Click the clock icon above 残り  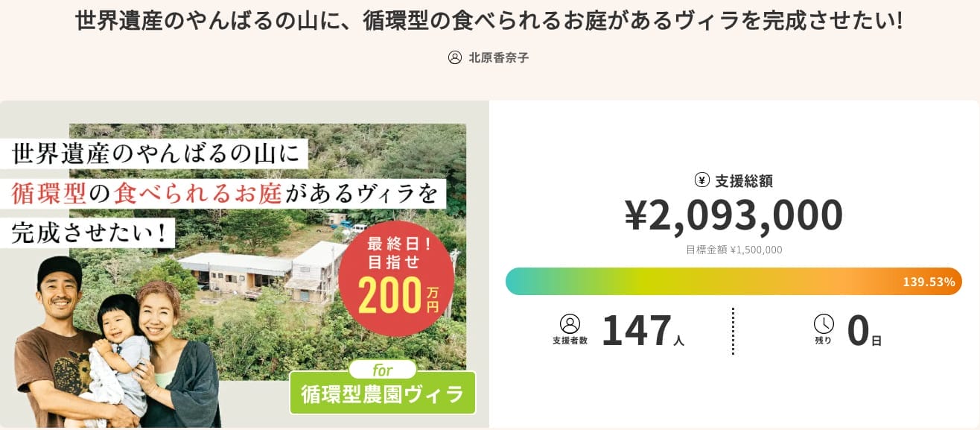pyautogui.click(x=824, y=323)
